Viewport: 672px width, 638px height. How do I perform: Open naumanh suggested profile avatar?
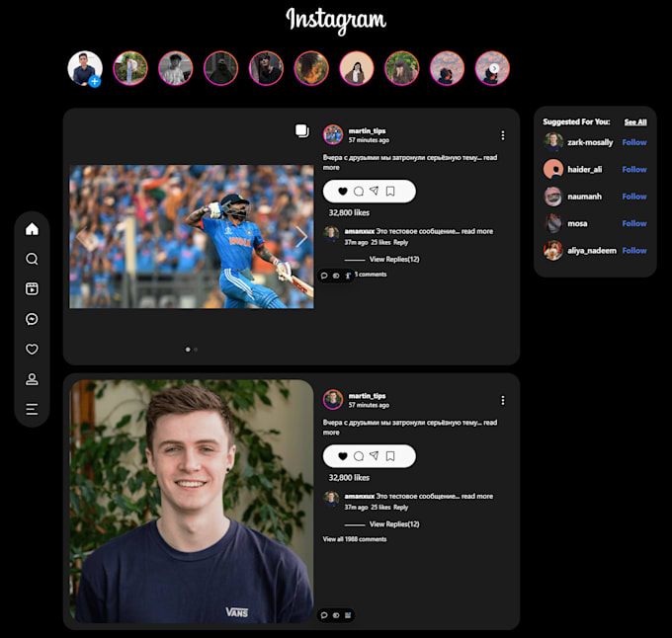coord(553,197)
